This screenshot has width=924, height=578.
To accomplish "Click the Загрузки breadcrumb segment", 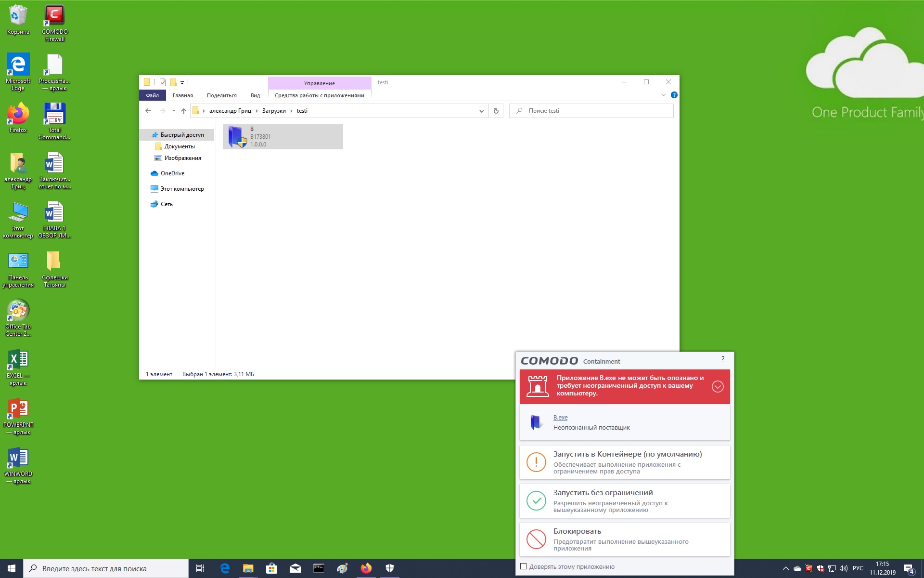I will tap(273, 111).
